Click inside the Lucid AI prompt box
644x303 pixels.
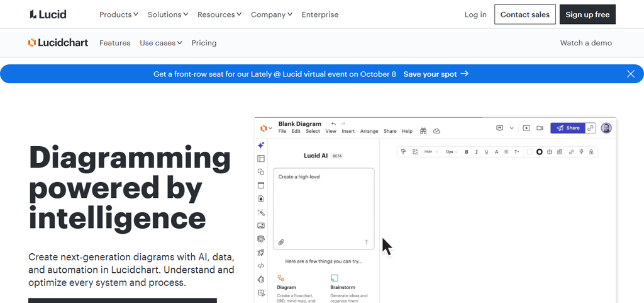pos(324,209)
